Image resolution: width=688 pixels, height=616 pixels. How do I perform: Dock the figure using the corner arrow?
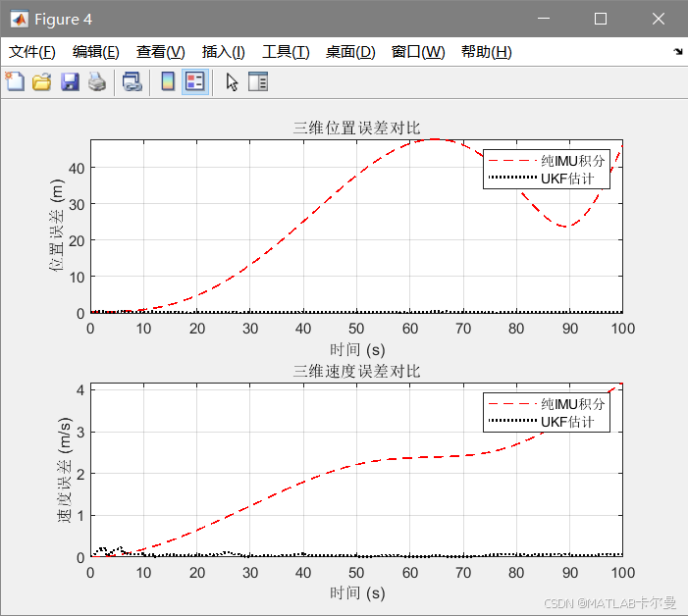click(678, 52)
